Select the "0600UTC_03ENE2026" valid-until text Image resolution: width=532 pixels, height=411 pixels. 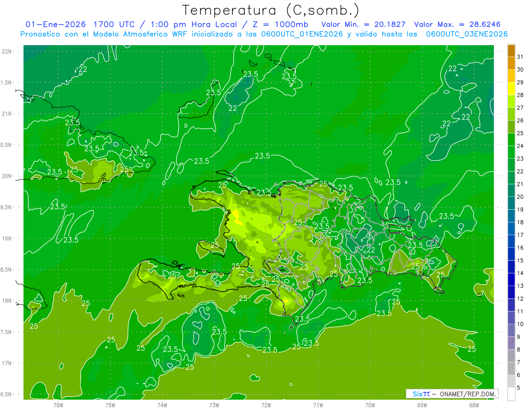(467, 34)
